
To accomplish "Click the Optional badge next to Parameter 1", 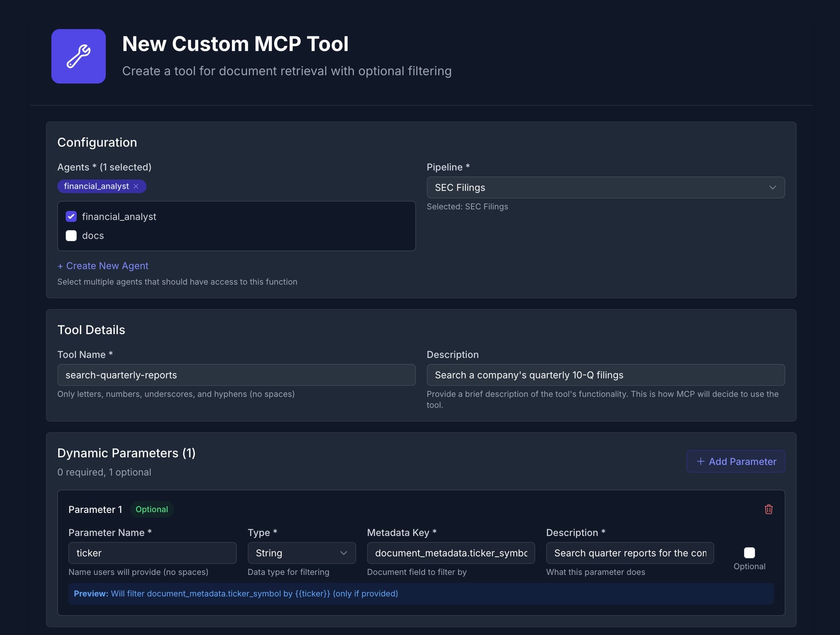I will pos(152,509).
